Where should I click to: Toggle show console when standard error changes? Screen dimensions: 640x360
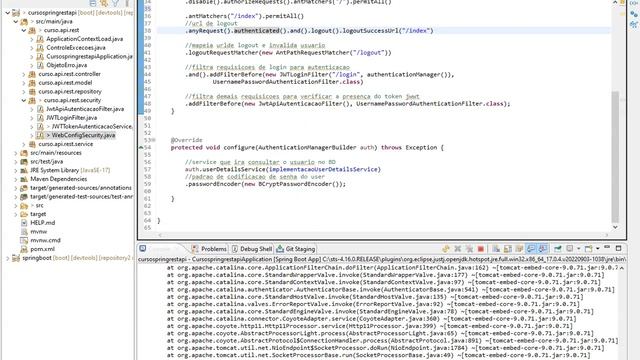point(542,249)
